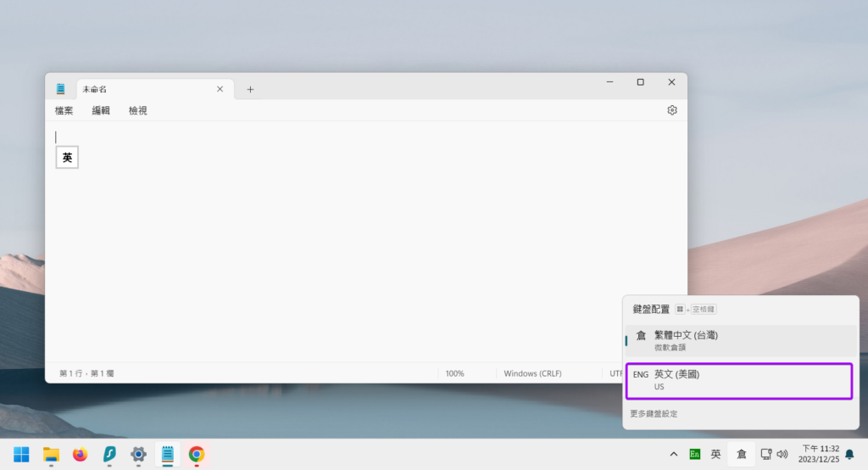Open notification bell icon
The image size is (868, 470).
point(849,455)
